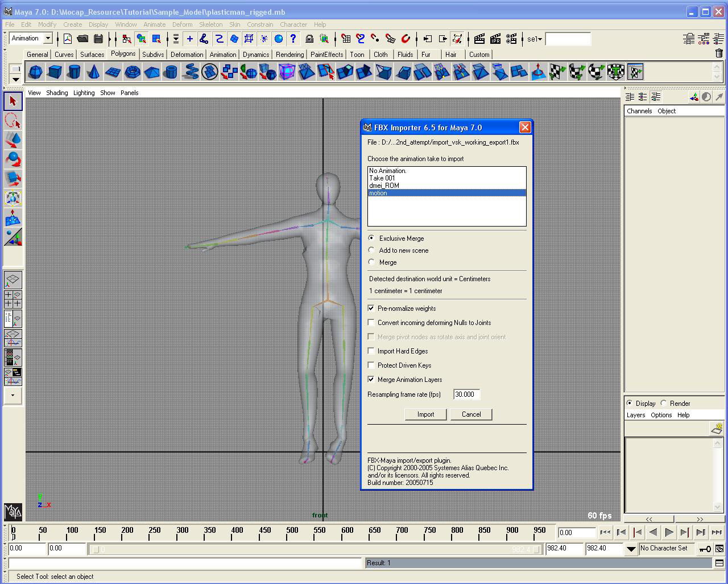The image size is (728, 584).
Task: Enable Import Hard Edges checkbox
Action: (371, 351)
